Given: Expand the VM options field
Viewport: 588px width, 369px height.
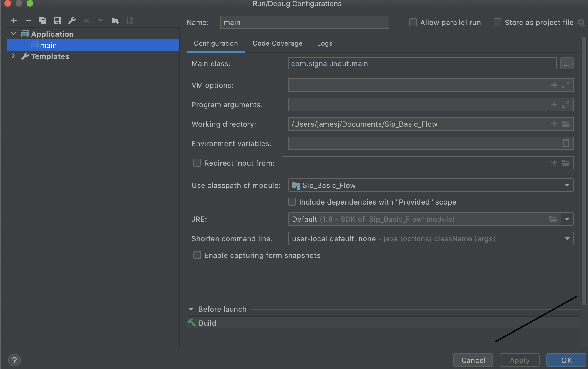Looking at the screenshot, I should tap(566, 85).
